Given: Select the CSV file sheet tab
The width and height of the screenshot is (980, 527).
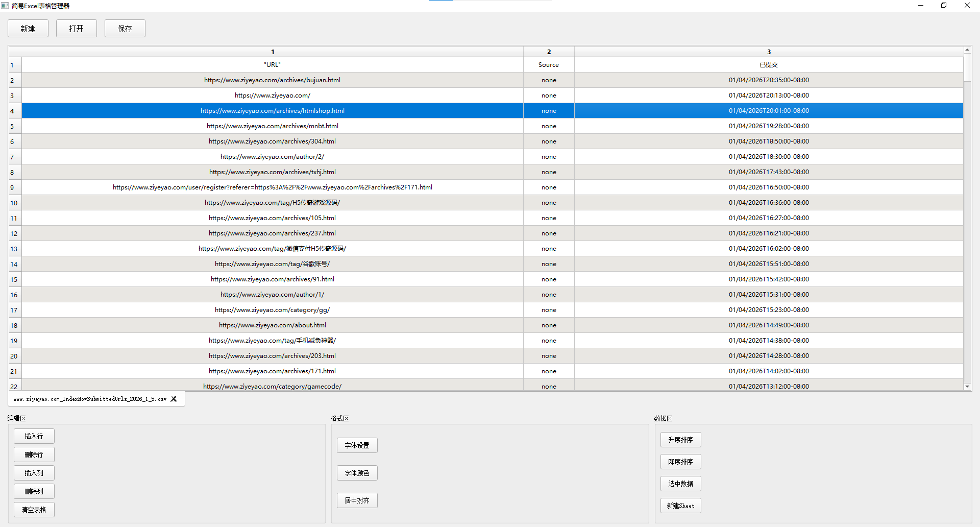Looking at the screenshot, I should (90, 399).
